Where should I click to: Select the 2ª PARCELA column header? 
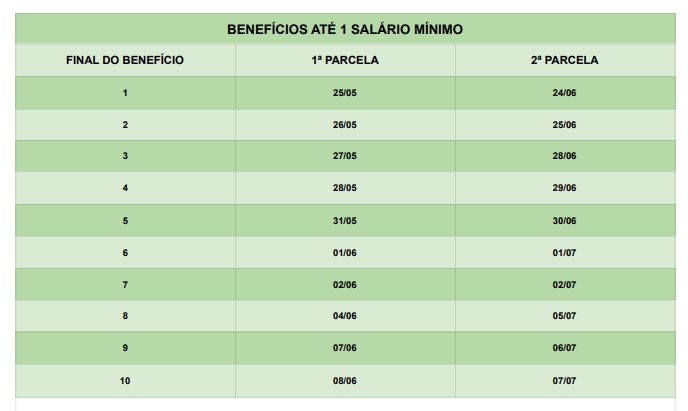(565, 60)
